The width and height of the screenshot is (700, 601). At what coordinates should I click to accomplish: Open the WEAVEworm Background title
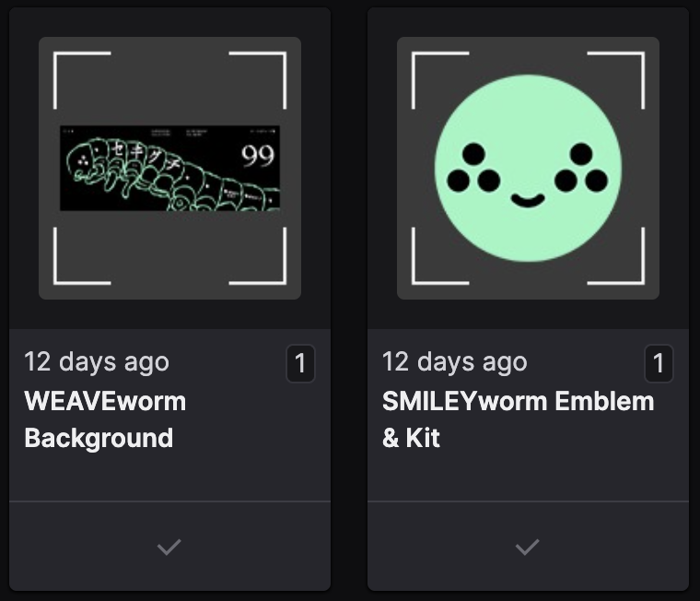105,419
